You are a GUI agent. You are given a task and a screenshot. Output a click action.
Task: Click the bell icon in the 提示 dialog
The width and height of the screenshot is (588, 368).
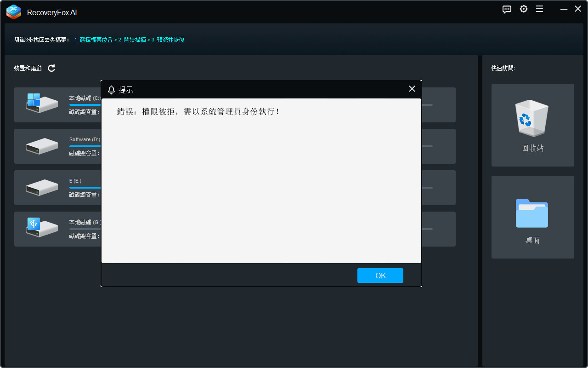point(111,90)
